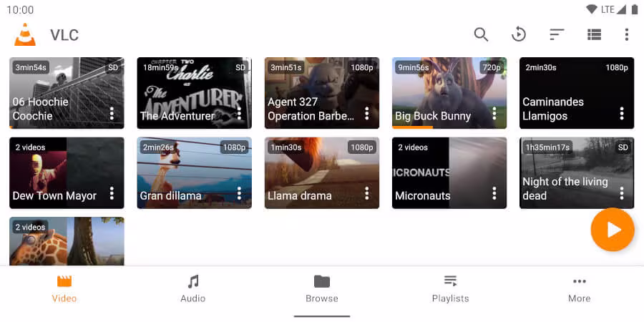Switch to the Playlists tab
The height and width of the screenshot is (322, 644).
pos(451,290)
